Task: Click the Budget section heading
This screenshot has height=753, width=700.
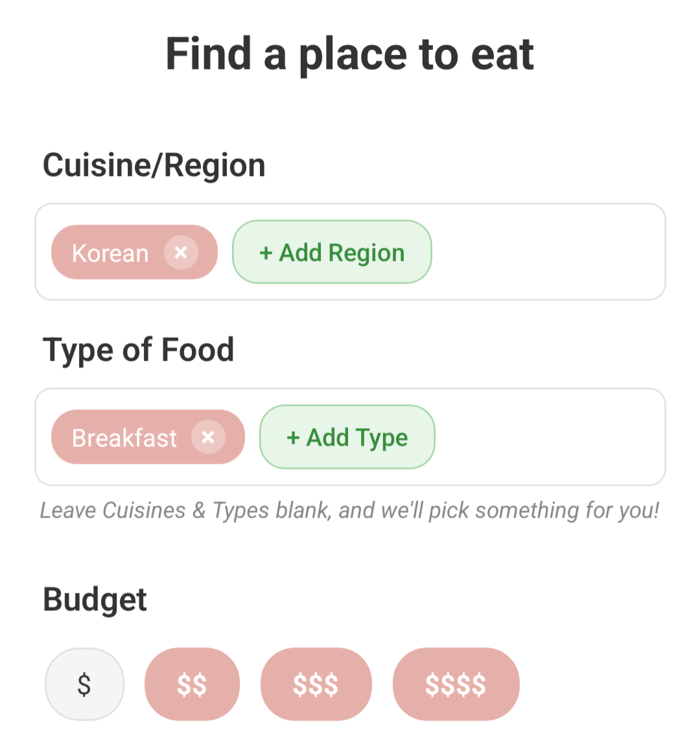Action: (95, 600)
